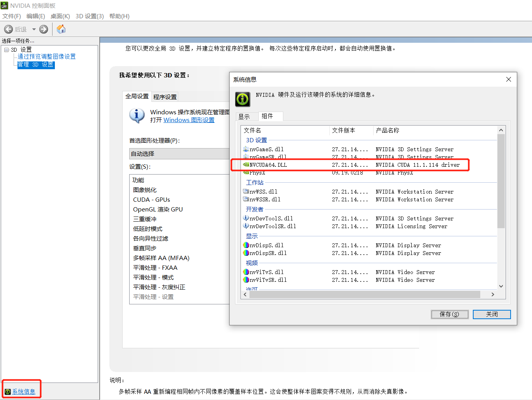
Task: Click the back arrow icon in toolbar
Action: pyautogui.click(x=9, y=29)
